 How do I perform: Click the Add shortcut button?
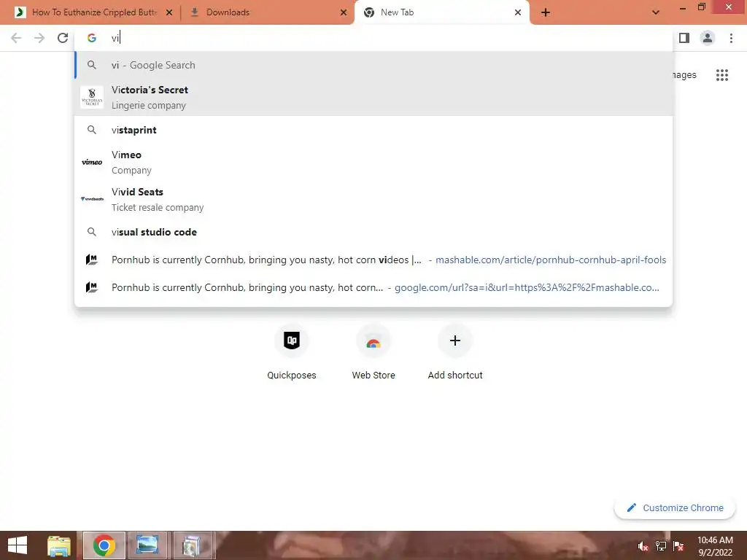(455, 354)
